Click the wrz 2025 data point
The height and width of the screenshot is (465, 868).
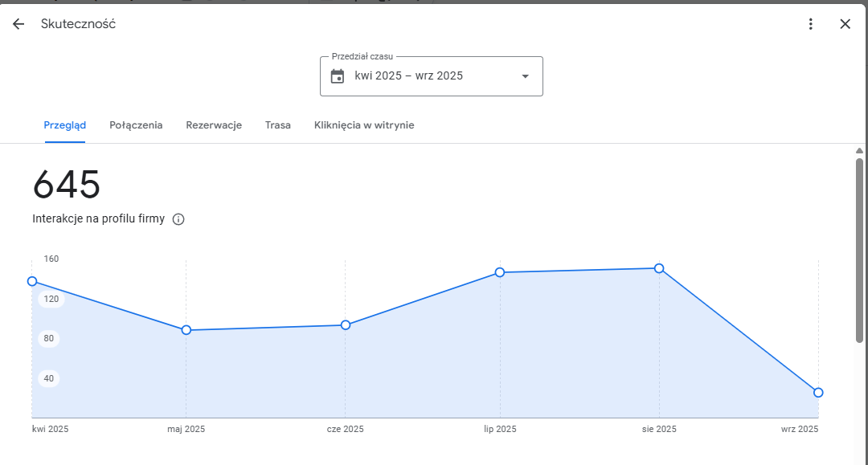[818, 393]
